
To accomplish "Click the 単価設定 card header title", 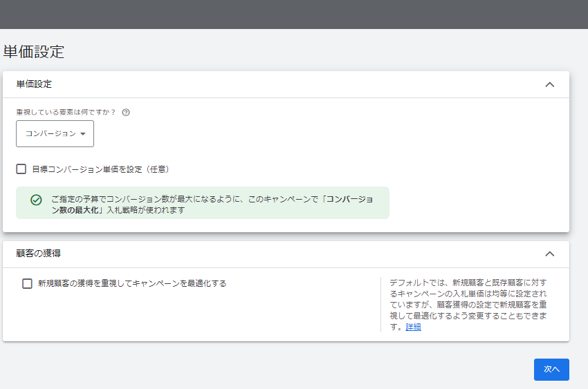I will tap(34, 84).
